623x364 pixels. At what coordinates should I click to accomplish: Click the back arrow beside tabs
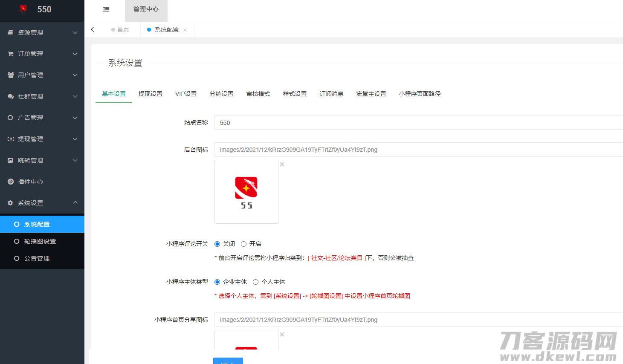click(x=93, y=29)
